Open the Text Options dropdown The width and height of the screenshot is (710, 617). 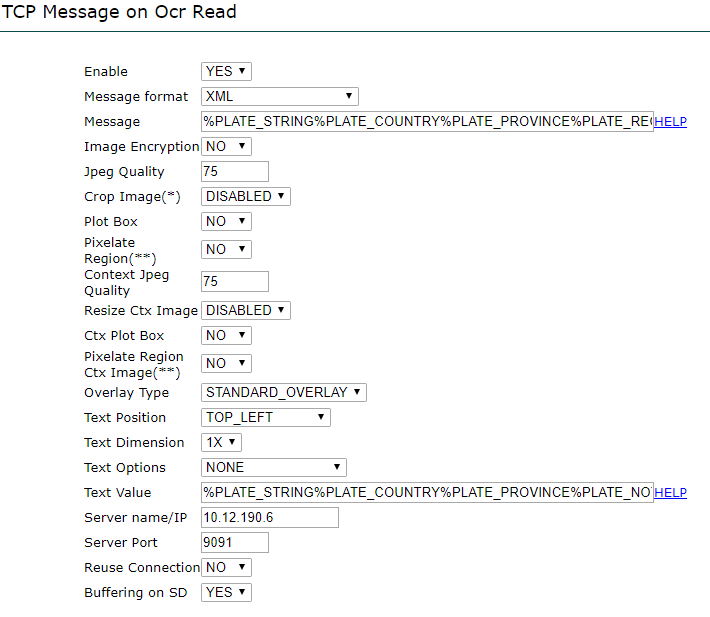tap(274, 467)
